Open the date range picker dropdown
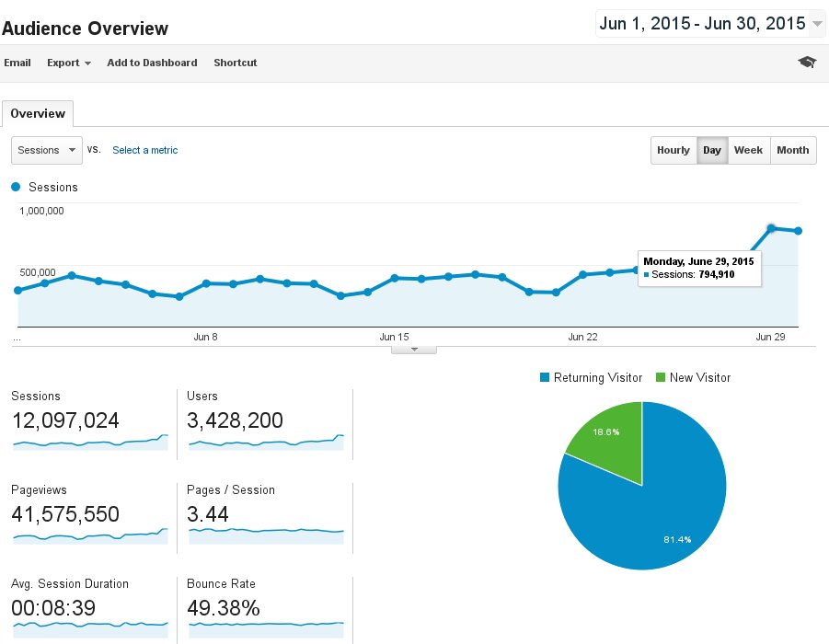 click(x=710, y=24)
